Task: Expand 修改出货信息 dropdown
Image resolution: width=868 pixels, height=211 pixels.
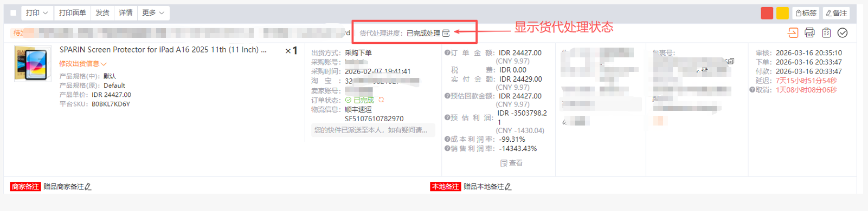Action: [82, 64]
